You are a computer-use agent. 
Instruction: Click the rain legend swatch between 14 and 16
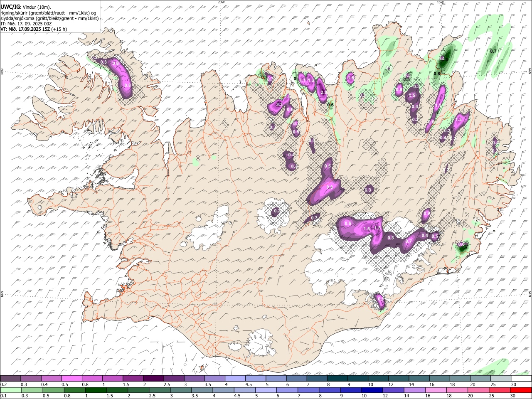click(x=415, y=390)
